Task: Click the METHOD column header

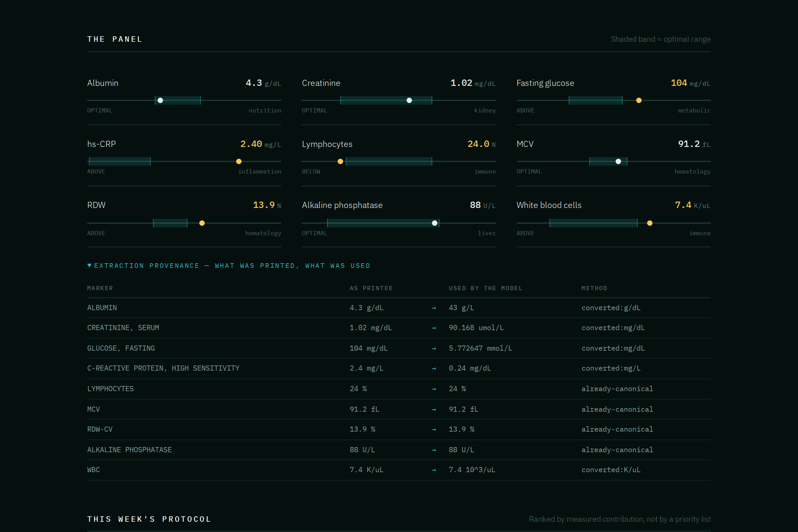Action: tap(595, 288)
